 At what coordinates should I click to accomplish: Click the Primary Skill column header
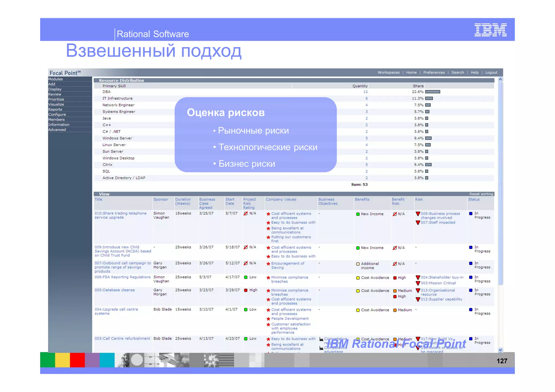pos(114,86)
